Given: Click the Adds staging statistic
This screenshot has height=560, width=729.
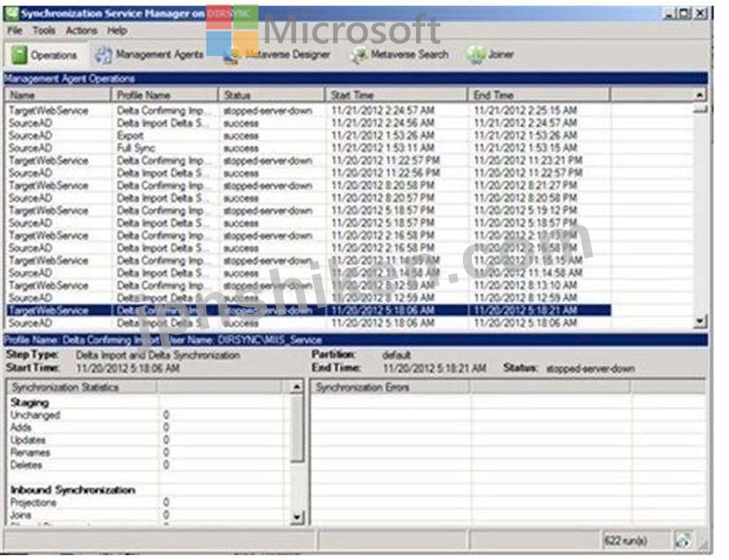Looking at the screenshot, I should (21, 427).
